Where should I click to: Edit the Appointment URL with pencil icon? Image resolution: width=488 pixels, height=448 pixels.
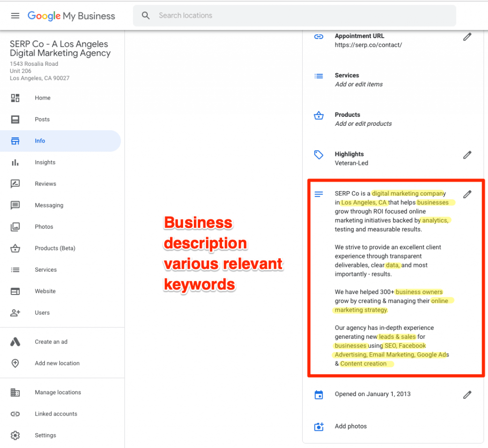pyautogui.click(x=467, y=37)
